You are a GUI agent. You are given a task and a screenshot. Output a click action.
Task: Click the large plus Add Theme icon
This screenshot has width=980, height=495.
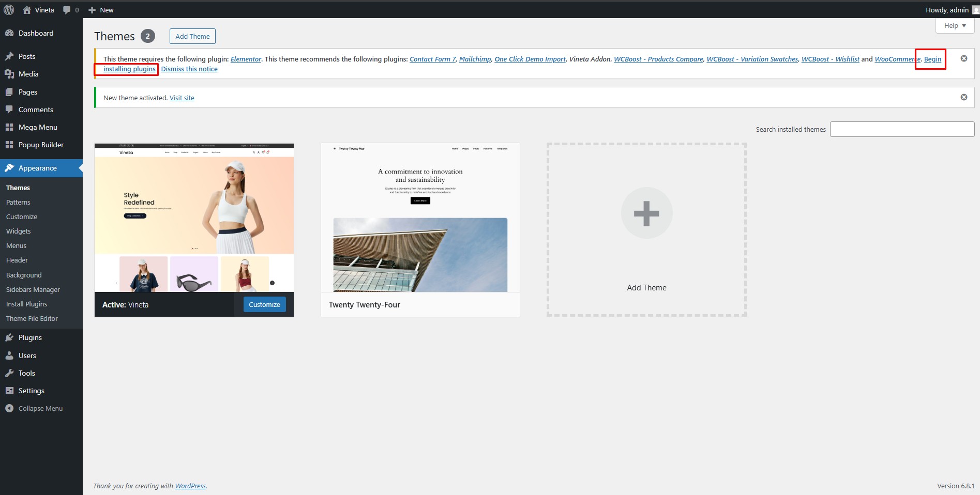646,213
